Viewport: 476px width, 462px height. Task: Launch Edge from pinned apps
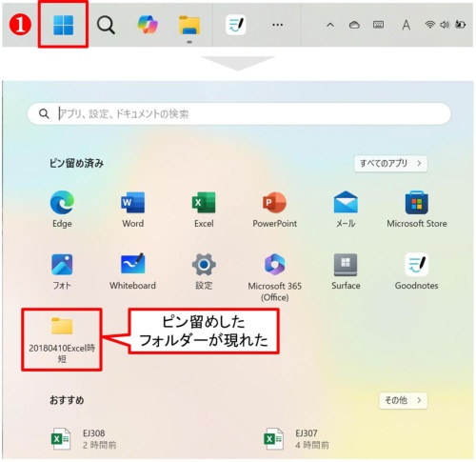point(62,210)
